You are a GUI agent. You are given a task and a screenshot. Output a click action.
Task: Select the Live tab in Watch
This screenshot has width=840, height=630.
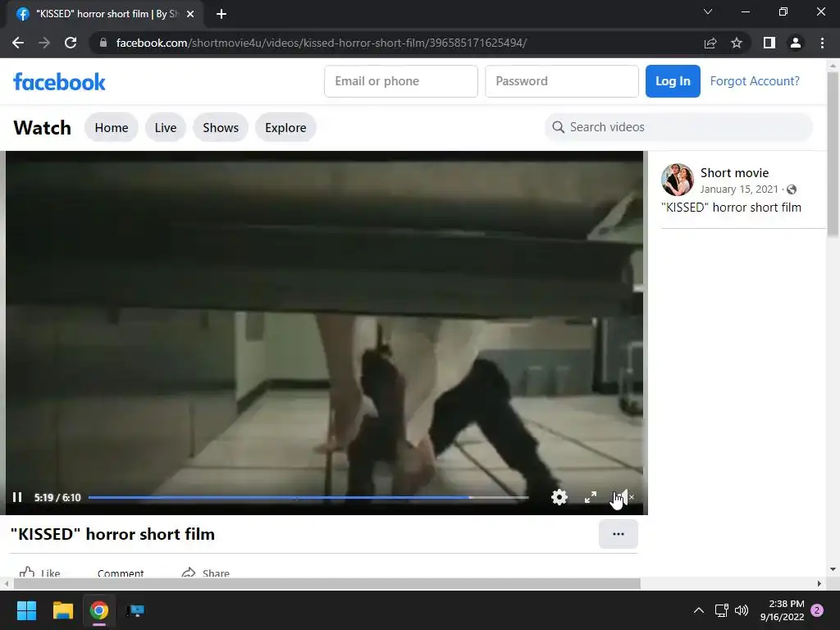coord(166,127)
